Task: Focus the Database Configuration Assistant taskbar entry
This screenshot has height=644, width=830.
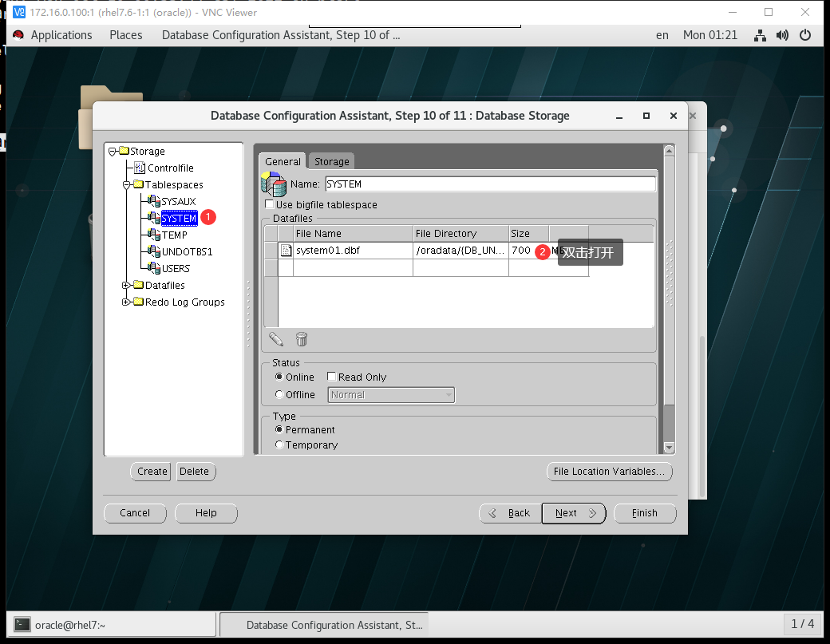Action: (324, 624)
